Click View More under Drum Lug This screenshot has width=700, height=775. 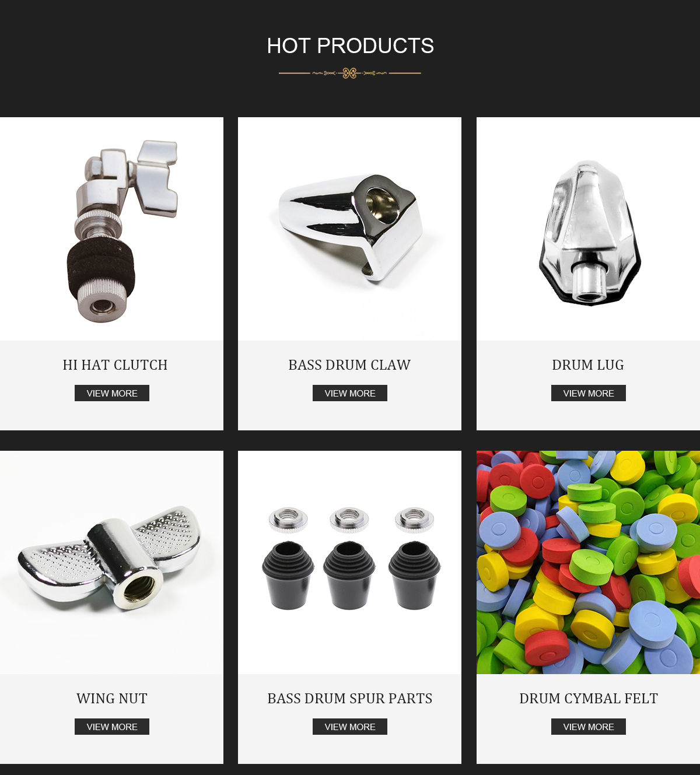coord(589,393)
